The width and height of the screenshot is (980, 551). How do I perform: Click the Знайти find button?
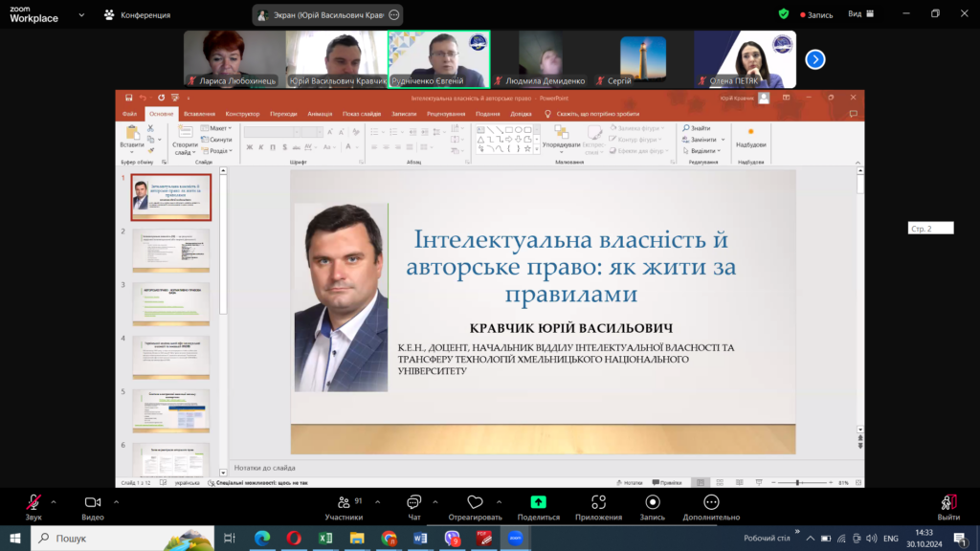698,128
